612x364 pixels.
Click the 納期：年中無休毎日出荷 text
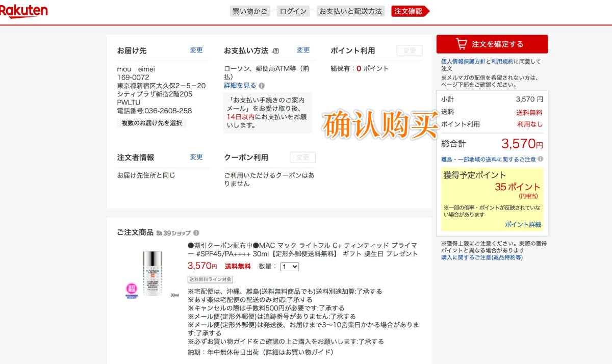coord(261,352)
